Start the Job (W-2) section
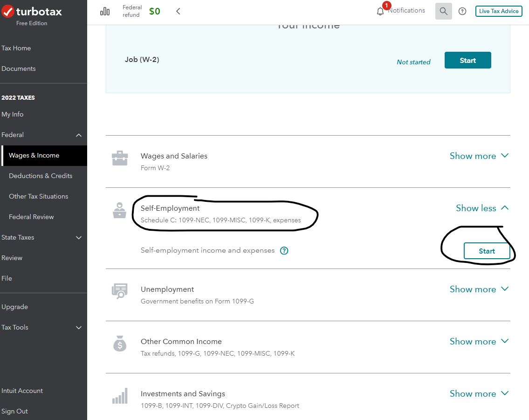The width and height of the screenshot is (529, 420). [x=467, y=61]
